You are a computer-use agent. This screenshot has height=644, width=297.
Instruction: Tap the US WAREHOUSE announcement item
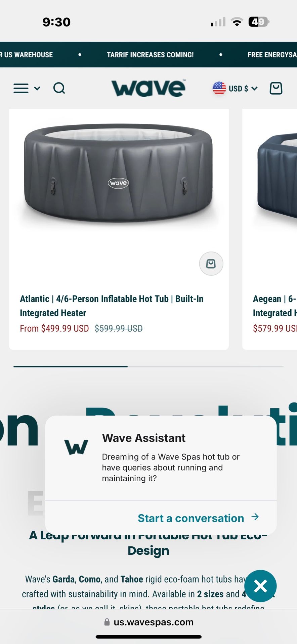coord(27,55)
